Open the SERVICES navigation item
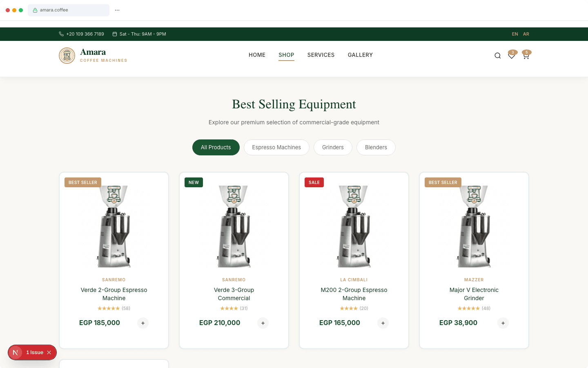The width and height of the screenshot is (588, 368). (x=321, y=55)
